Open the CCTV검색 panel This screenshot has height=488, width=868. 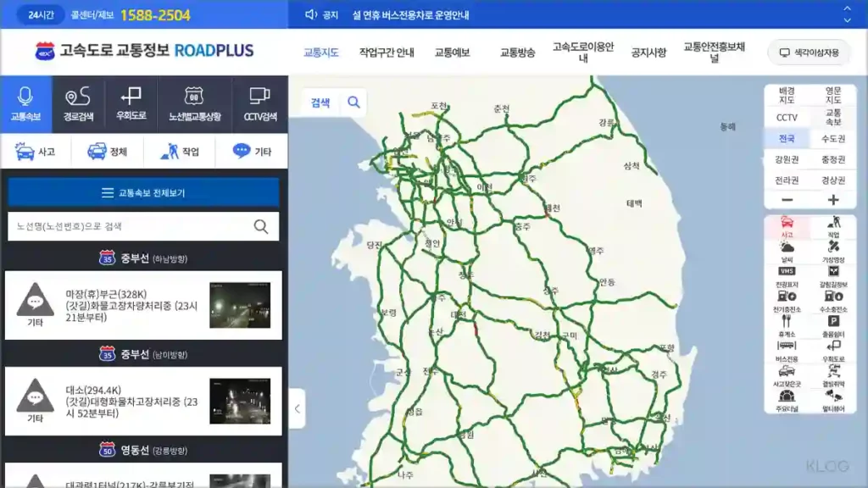point(259,104)
